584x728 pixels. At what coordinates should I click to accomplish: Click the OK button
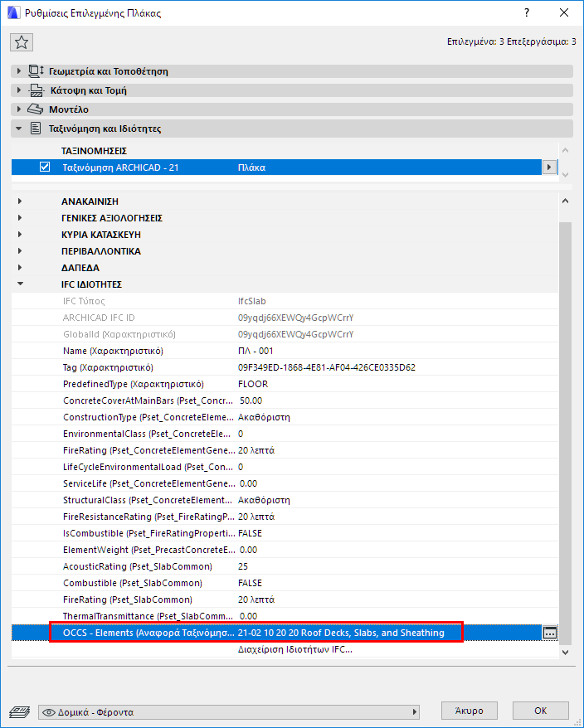(x=540, y=711)
